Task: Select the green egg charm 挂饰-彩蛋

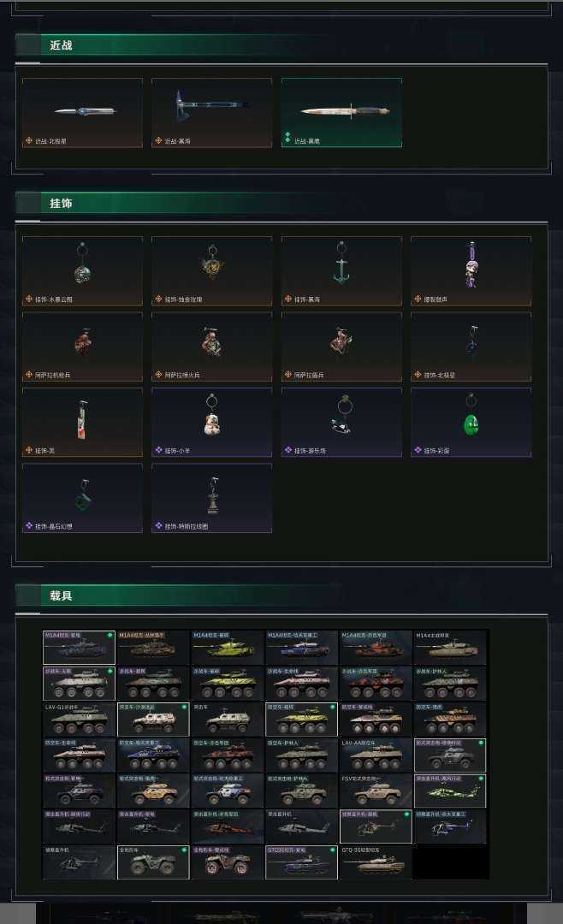Action: (471, 422)
